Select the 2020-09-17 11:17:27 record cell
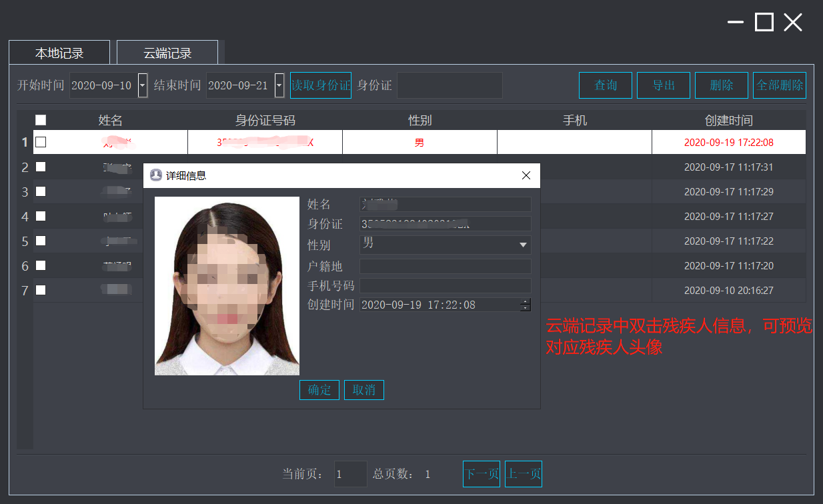This screenshot has width=823, height=504. 729,216
